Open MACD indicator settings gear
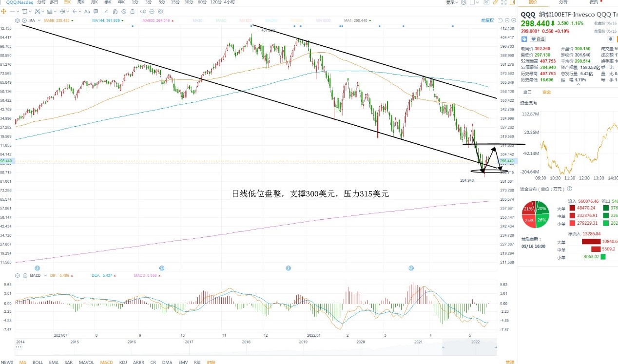The height and width of the screenshot is (364, 618). tap(18, 275)
